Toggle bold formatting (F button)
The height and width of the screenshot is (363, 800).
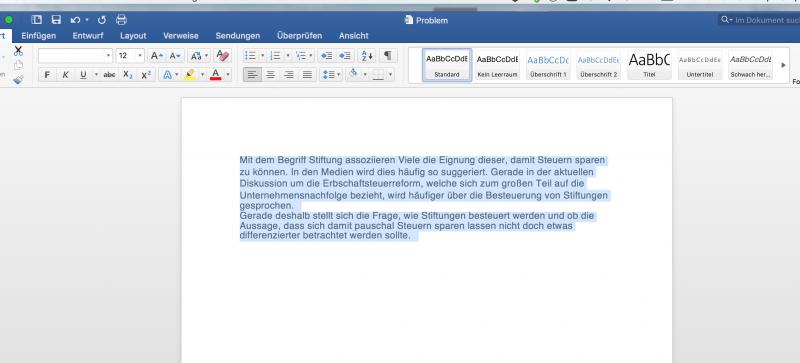coord(47,75)
